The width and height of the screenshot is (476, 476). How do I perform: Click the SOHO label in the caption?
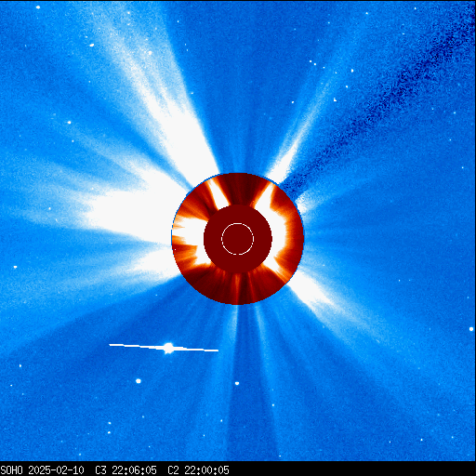[x=12, y=469]
